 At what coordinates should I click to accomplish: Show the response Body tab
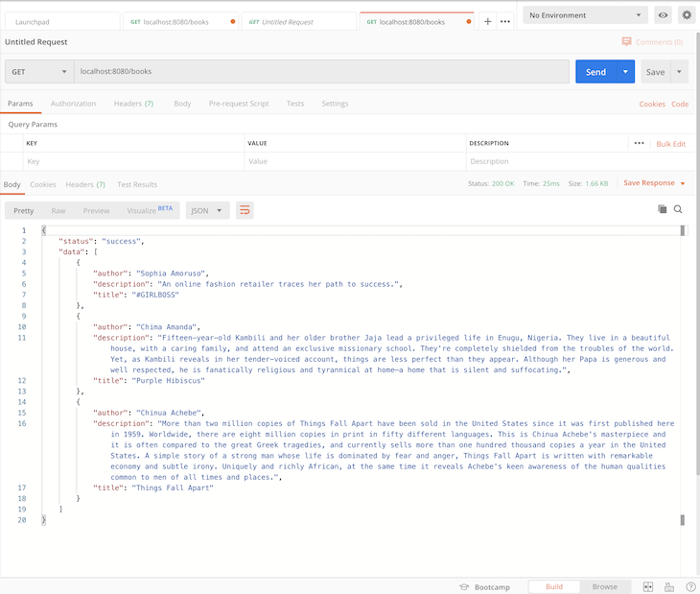pyautogui.click(x=12, y=184)
